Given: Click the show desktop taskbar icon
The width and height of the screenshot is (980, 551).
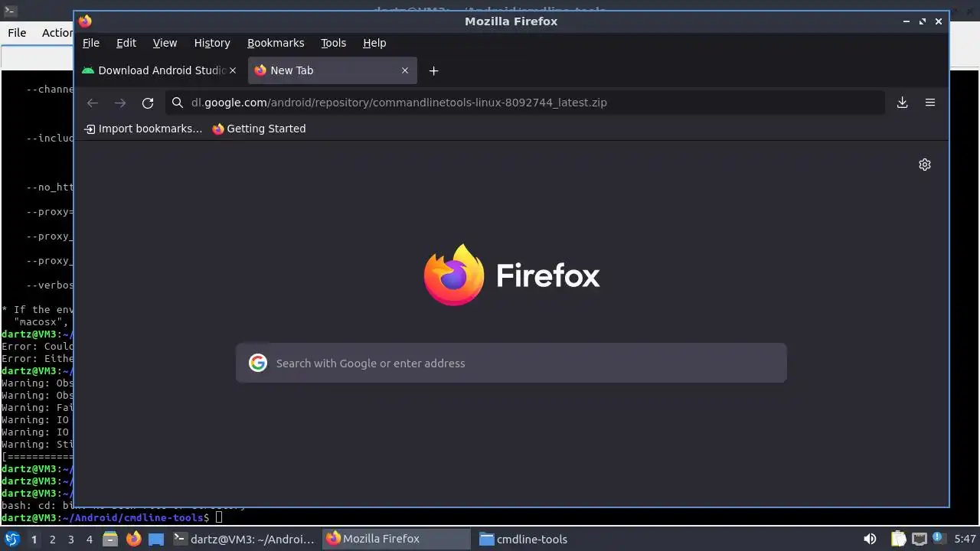Looking at the screenshot, I should click(x=156, y=539).
